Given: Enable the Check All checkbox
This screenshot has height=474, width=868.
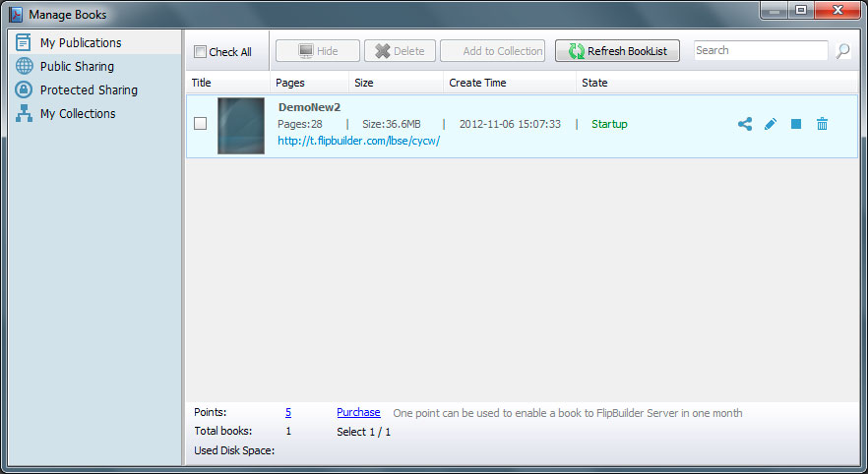Looking at the screenshot, I should click(x=201, y=52).
